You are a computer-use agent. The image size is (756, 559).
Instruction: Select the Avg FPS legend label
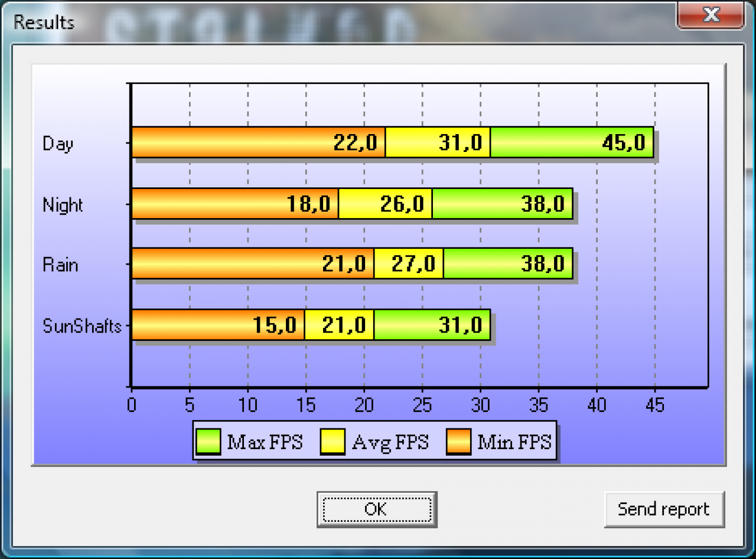coord(390,442)
